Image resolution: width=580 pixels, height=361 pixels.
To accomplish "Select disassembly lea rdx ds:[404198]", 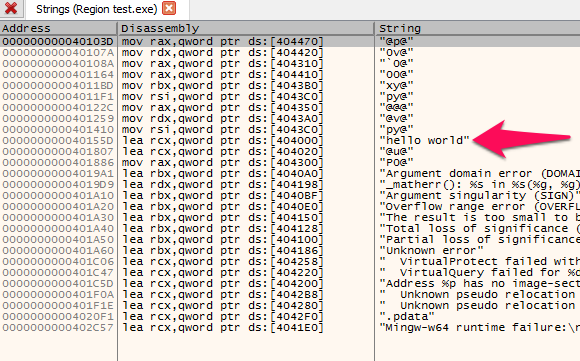I will [223, 185].
